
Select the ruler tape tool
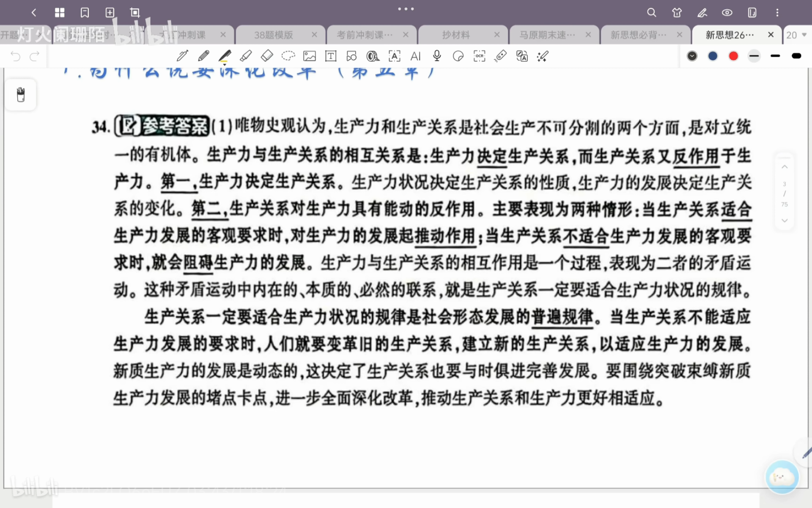[x=500, y=56]
